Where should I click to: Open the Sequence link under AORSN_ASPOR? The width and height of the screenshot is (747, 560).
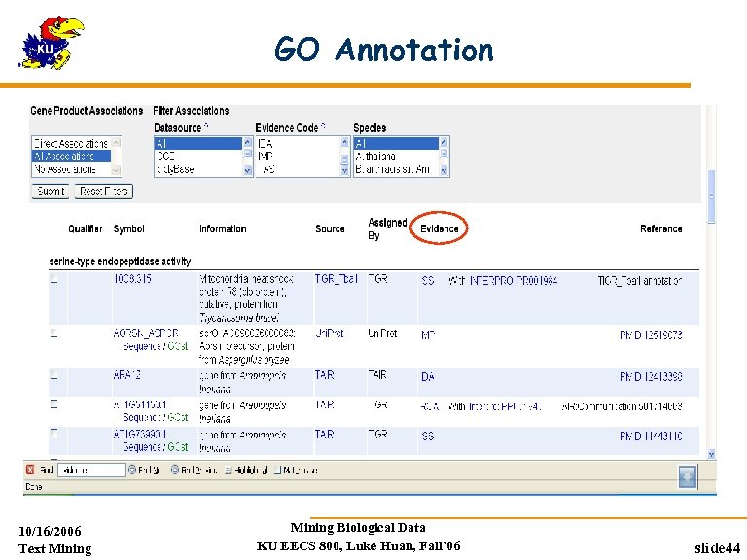pyautogui.click(x=141, y=346)
